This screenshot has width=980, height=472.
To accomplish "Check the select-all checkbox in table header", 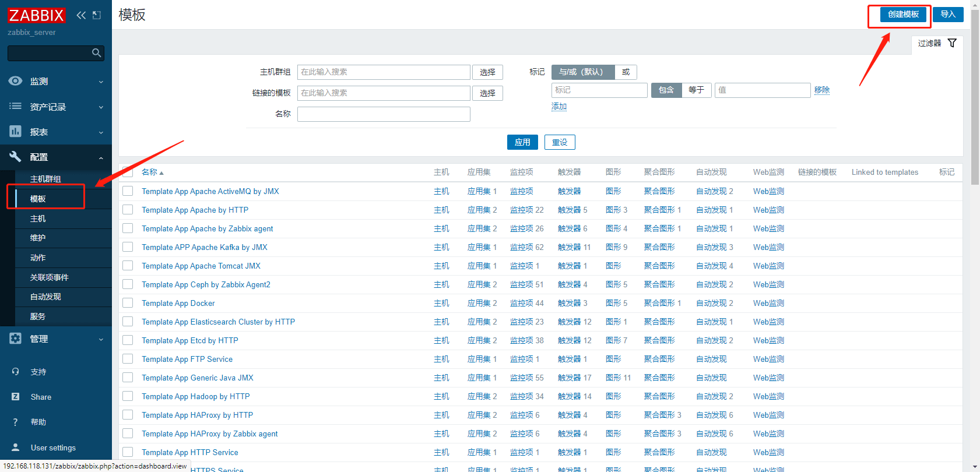I will [128, 172].
